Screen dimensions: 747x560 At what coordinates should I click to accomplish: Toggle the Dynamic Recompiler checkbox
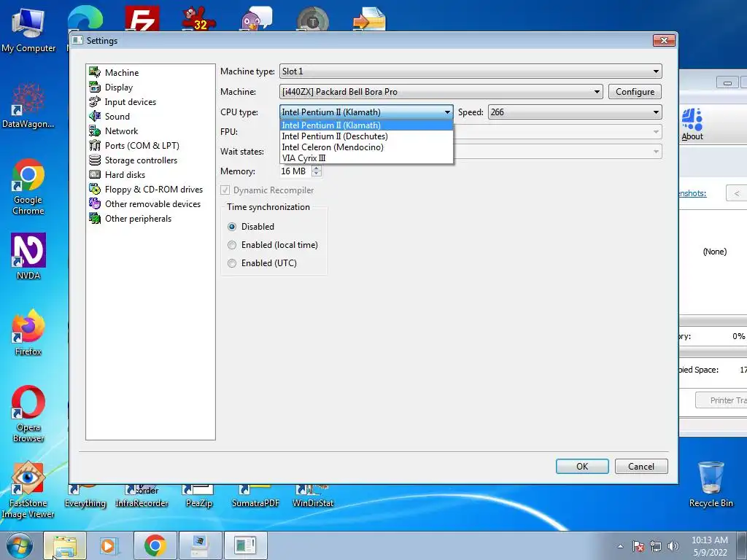pyautogui.click(x=225, y=190)
